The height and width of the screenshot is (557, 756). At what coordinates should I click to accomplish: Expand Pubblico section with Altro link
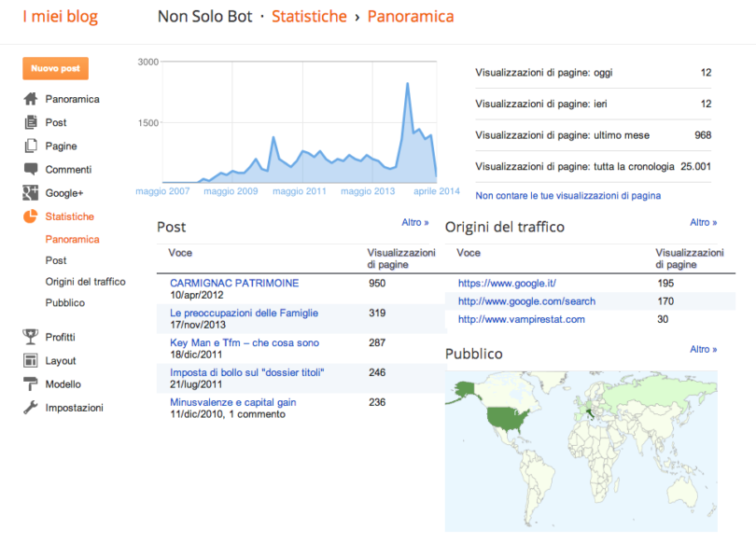click(703, 350)
